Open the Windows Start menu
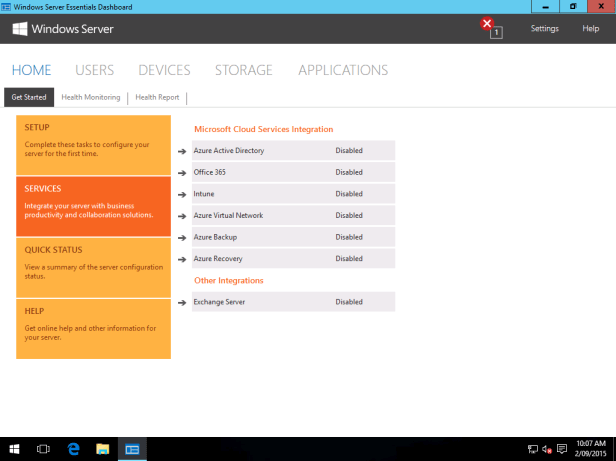Screen dimensions: 616x461 (14, 450)
